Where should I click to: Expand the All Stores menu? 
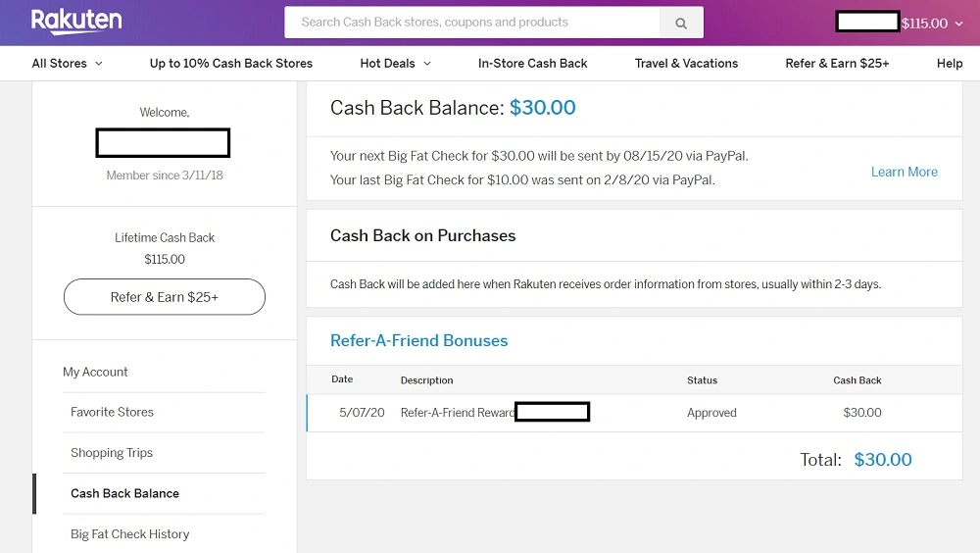pyautogui.click(x=67, y=63)
